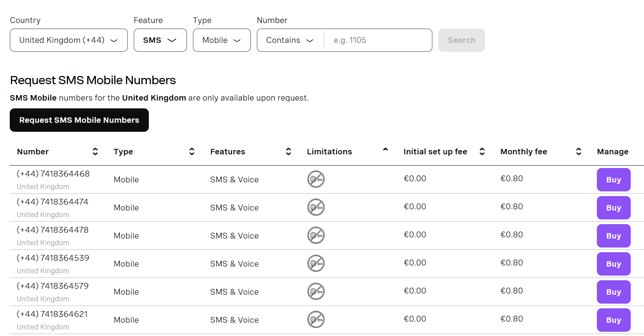Click the Monthly fee header text

click(524, 152)
